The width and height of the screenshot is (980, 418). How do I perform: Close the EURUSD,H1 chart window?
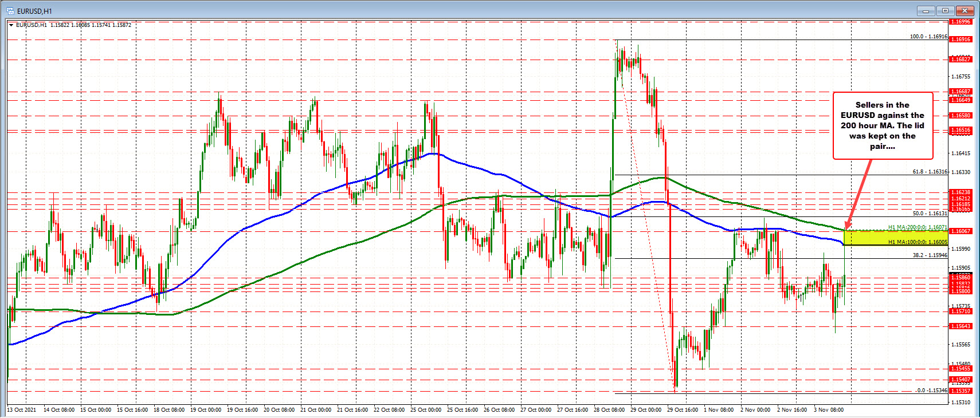(x=966, y=10)
